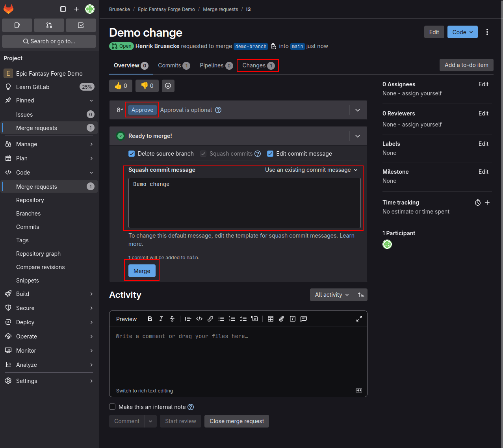Insert code formatting in comment
This screenshot has width=503, height=448.
(199, 319)
